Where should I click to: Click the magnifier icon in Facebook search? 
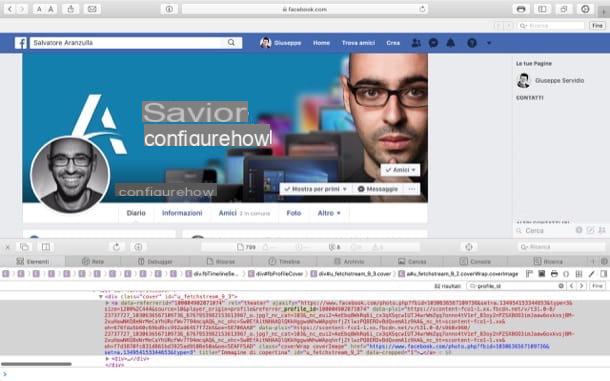tap(231, 42)
